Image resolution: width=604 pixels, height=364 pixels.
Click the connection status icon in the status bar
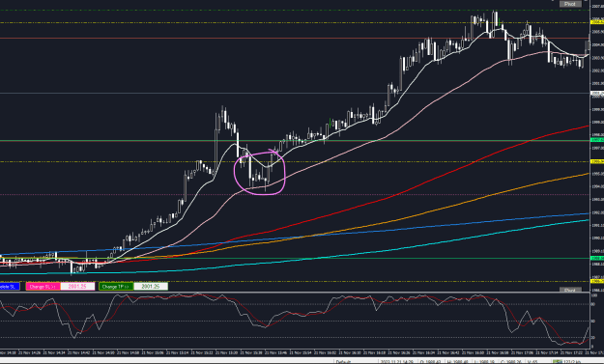click(x=557, y=362)
